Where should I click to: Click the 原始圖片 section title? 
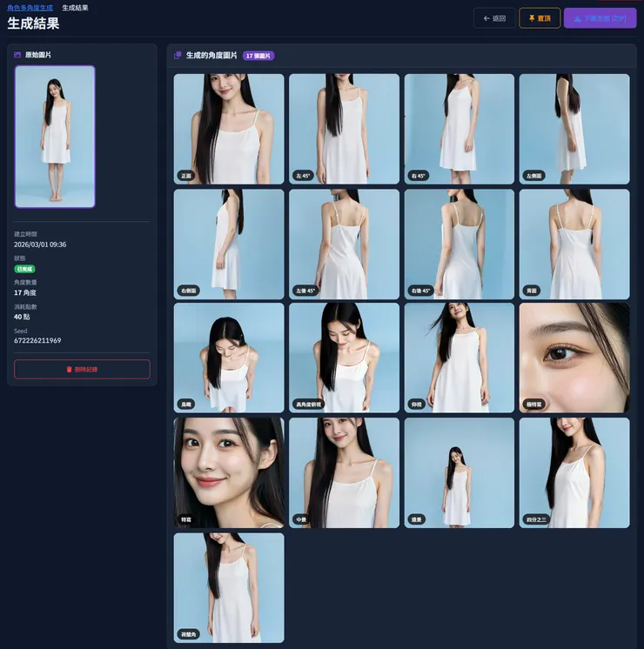[38, 55]
